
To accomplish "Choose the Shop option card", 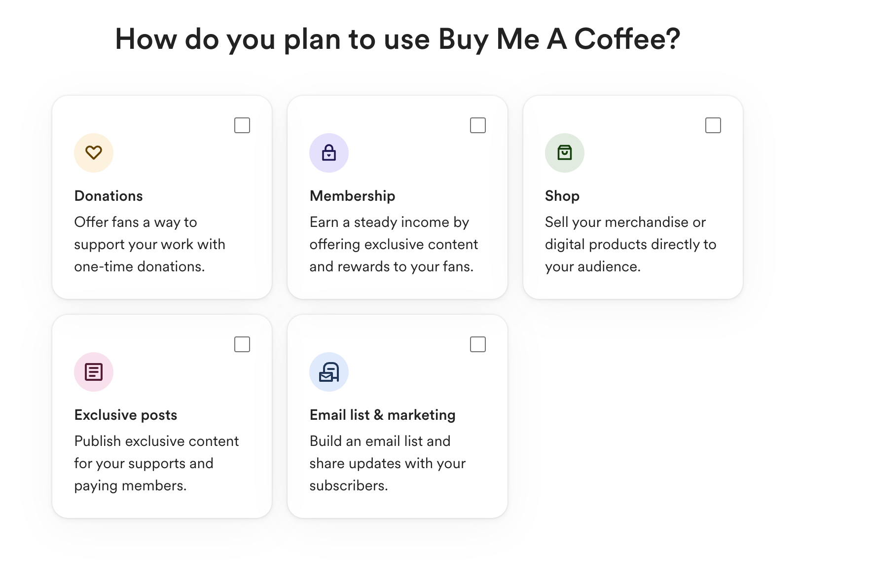I will pos(633,197).
